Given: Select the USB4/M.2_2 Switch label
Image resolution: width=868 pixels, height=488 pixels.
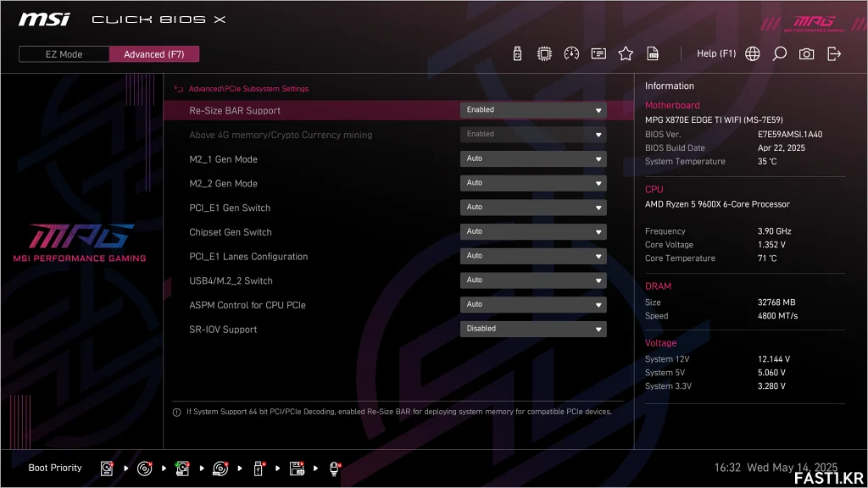Looking at the screenshot, I should 231,281.
